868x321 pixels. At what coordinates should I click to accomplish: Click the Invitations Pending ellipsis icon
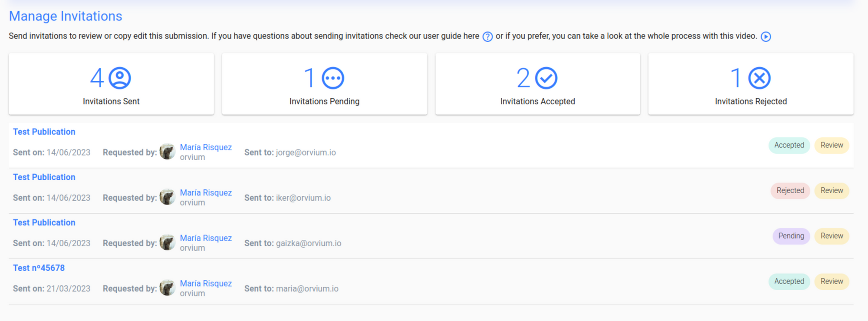pyautogui.click(x=333, y=78)
